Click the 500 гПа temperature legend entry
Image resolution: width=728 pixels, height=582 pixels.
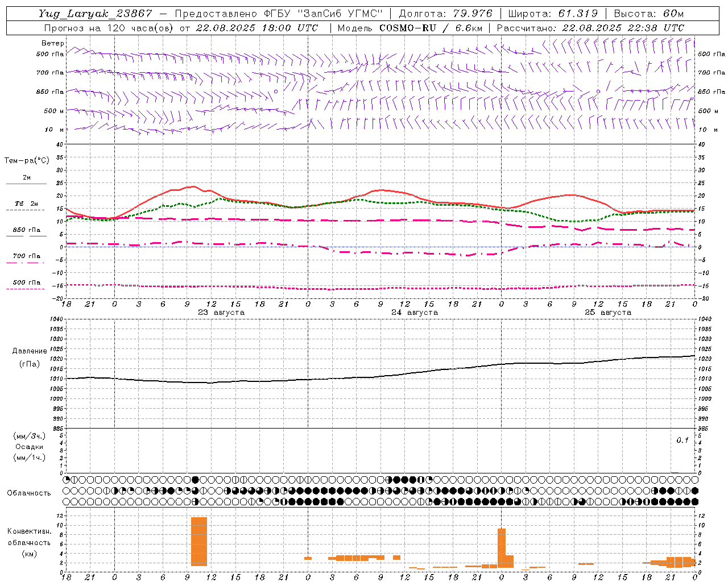[x=27, y=282]
